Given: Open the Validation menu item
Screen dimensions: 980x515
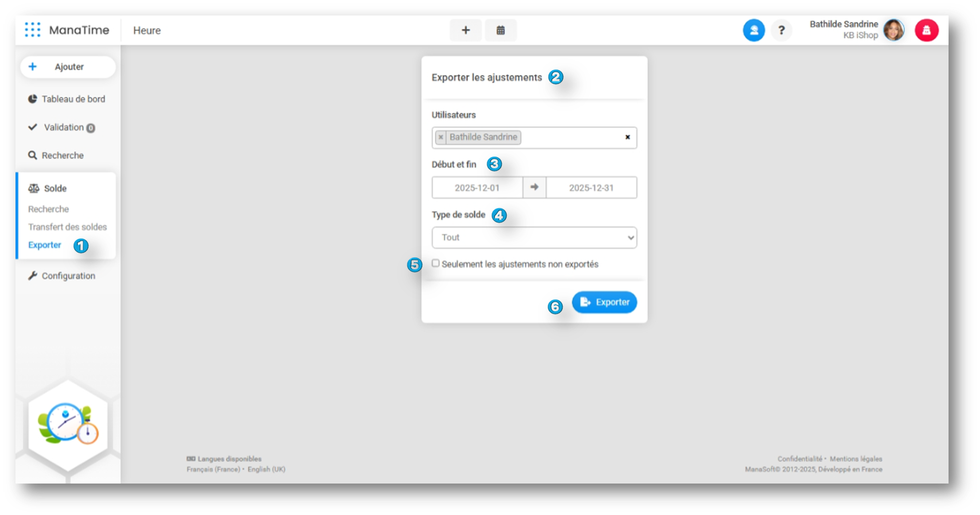Looking at the screenshot, I should coord(63,127).
